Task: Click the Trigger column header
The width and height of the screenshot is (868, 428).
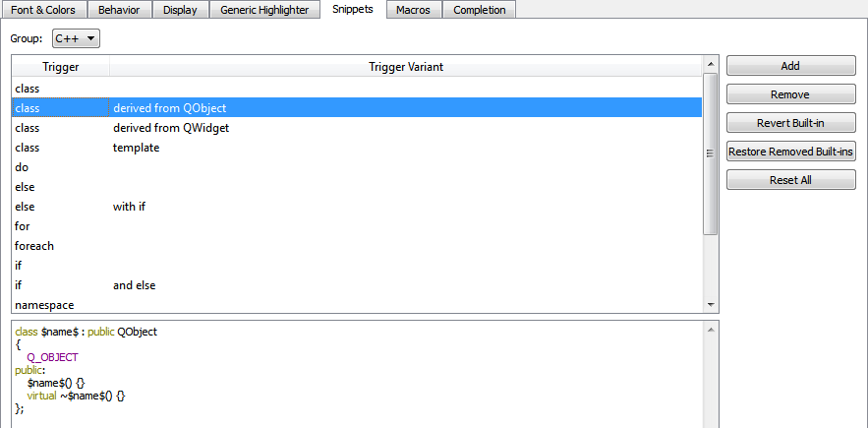Action: [60, 67]
